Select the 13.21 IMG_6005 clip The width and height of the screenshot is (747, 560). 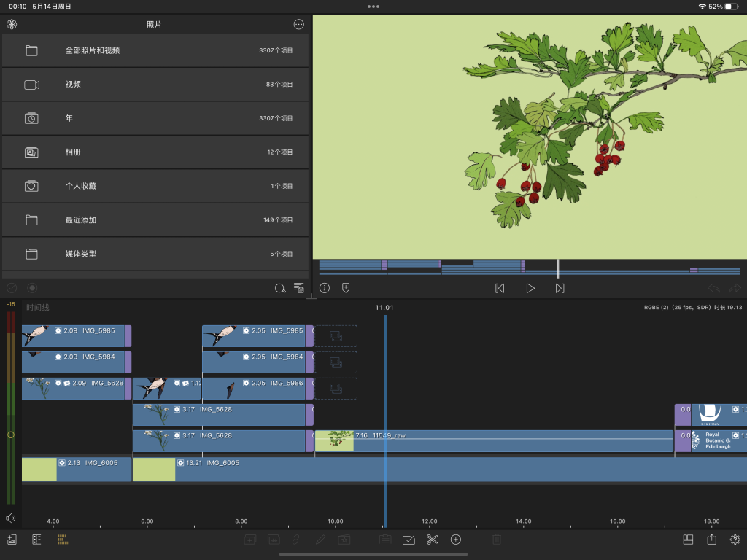(x=440, y=469)
